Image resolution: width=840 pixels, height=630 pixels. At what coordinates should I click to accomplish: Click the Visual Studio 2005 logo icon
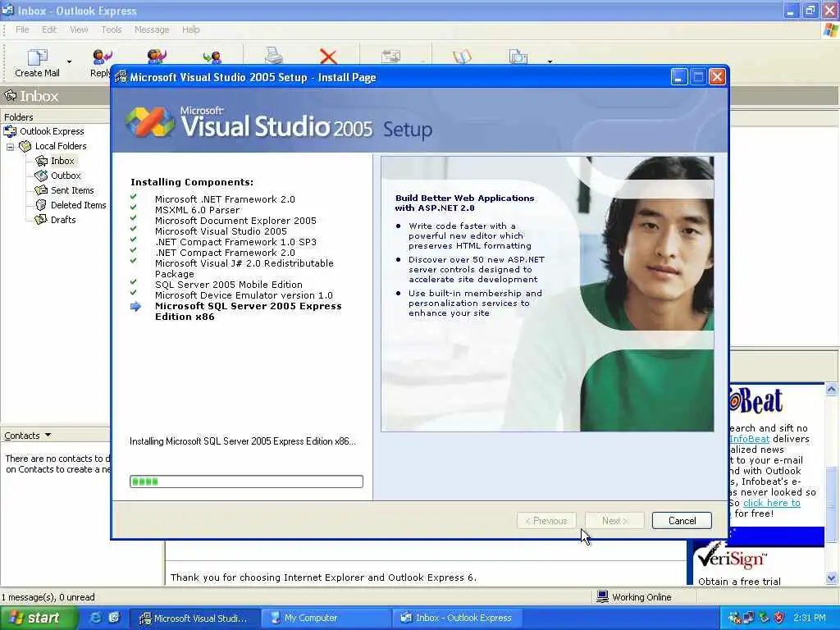pos(149,122)
